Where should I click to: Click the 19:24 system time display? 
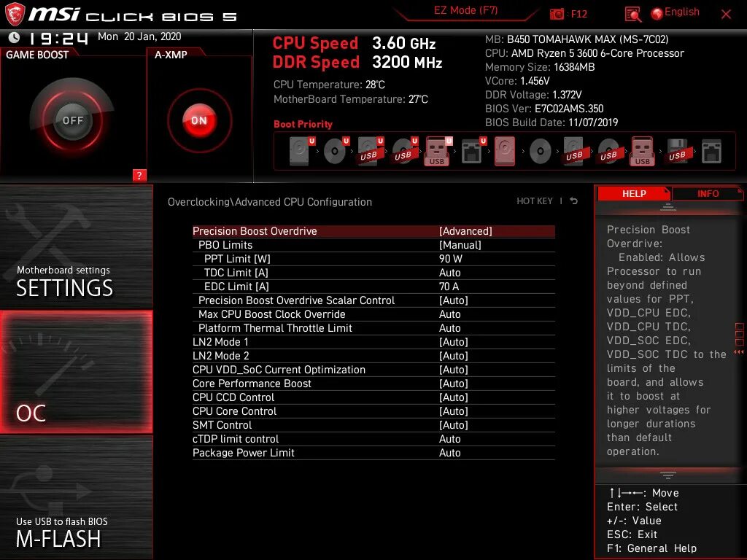[58, 38]
